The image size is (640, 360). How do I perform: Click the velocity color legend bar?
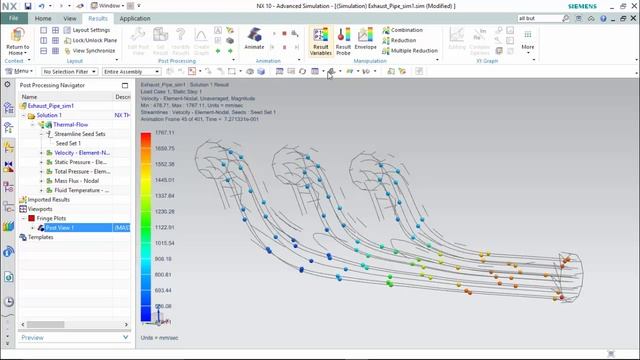[146, 227]
